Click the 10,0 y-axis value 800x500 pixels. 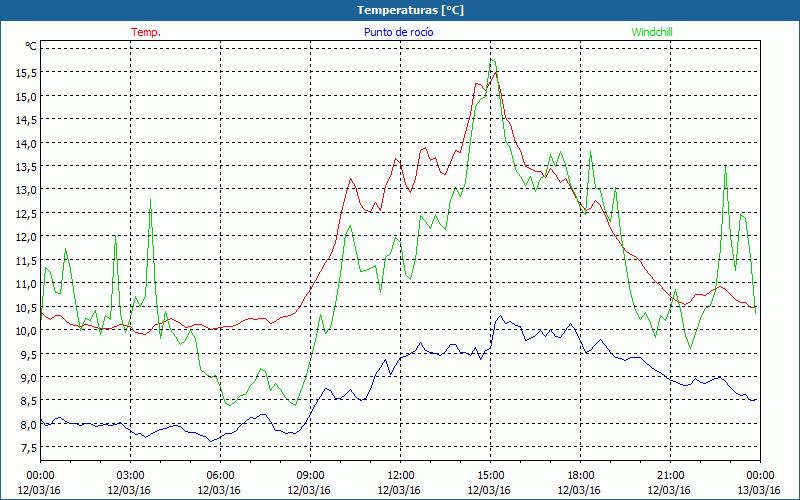coord(26,331)
